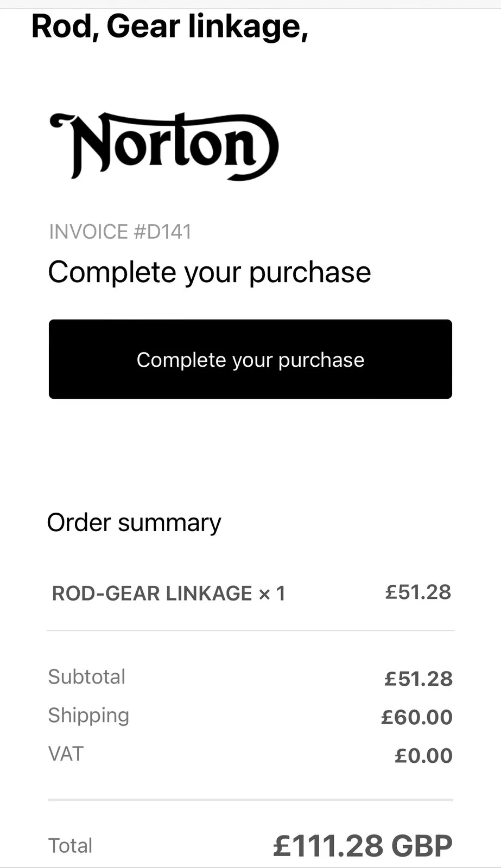Click the × 1 quantity of the line item
This screenshot has width=501, height=868.
pos(272,594)
